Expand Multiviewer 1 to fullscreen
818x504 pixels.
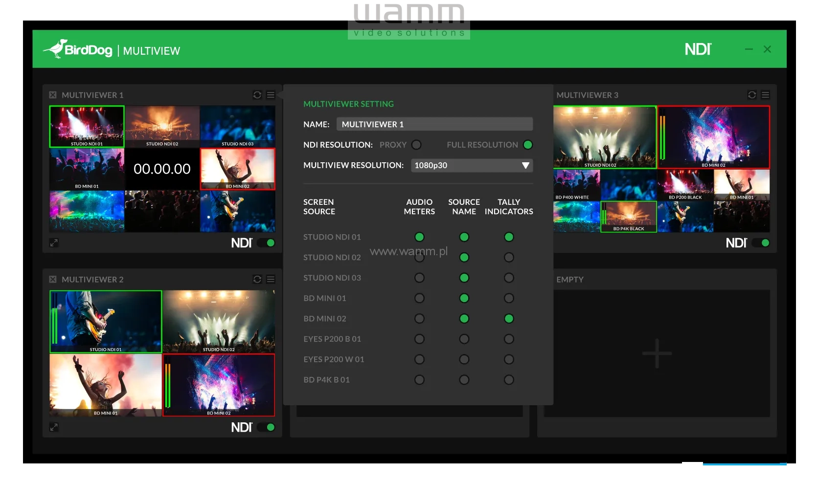(54, 243)
